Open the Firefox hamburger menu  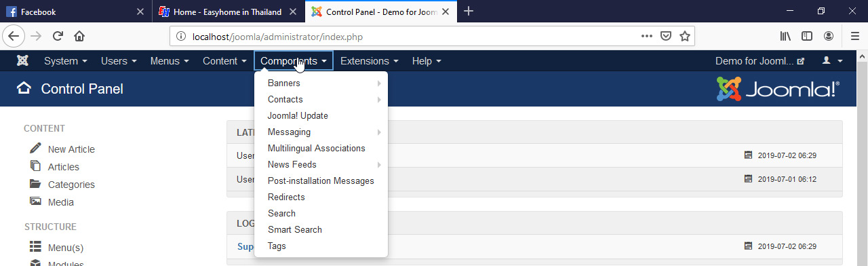tap(854, 36)
